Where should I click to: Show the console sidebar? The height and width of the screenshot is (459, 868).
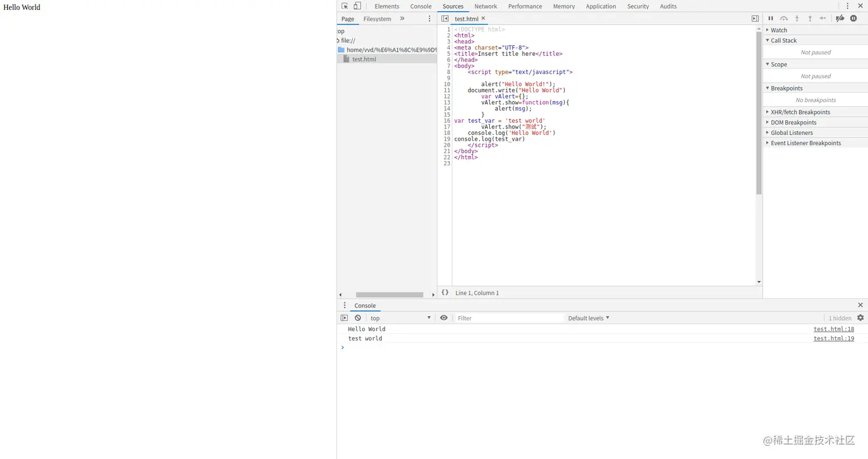344,318
